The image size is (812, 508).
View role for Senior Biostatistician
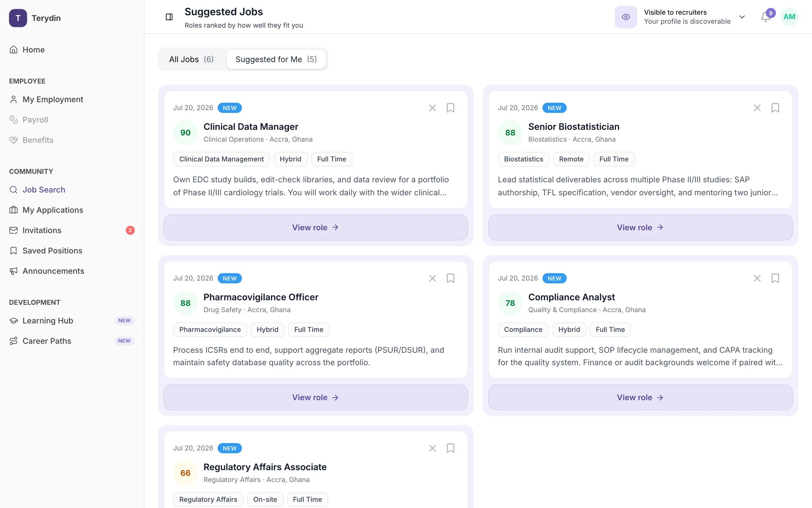(640, 227)
